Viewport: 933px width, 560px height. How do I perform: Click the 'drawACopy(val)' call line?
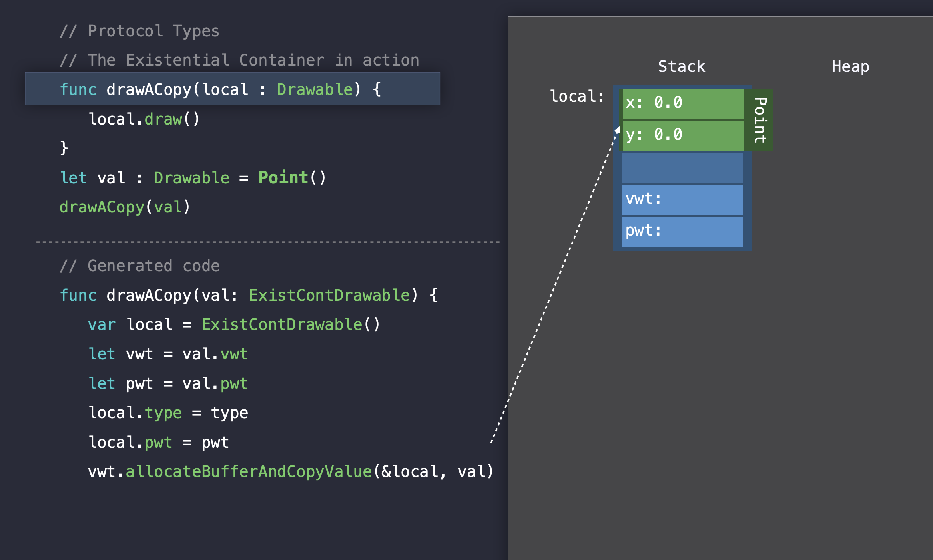[x=125, y=207]
